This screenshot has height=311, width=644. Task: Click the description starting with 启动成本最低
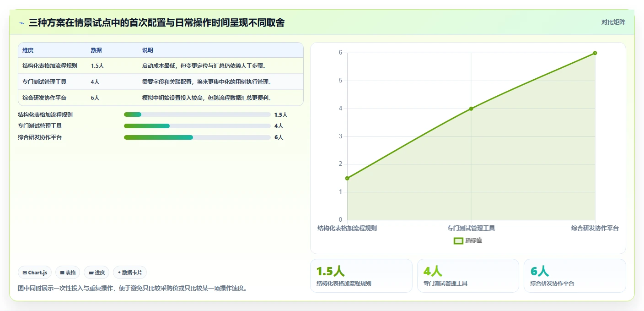204,66
